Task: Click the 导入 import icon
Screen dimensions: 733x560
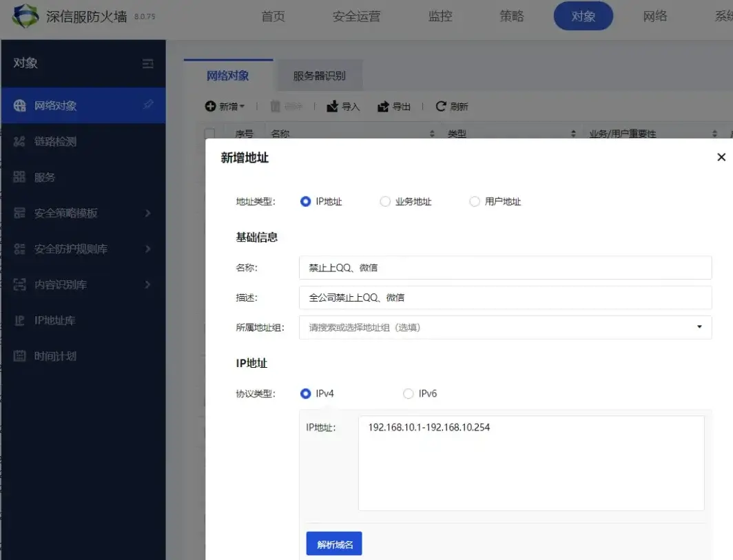Action: (x=332, y=106)
